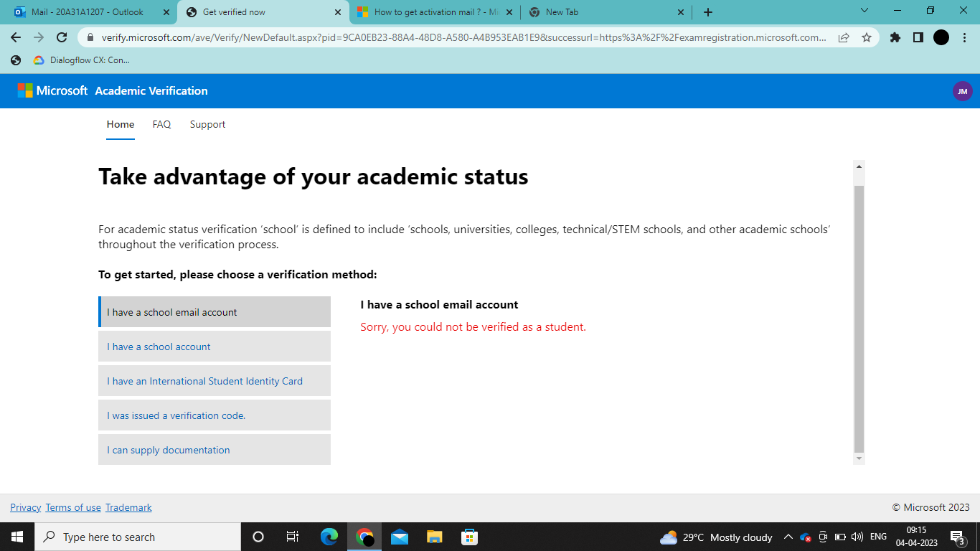Viewport: 980px width, 551px height.
Task: Switch to the FAQ section
Action: [x=161, y=124]
